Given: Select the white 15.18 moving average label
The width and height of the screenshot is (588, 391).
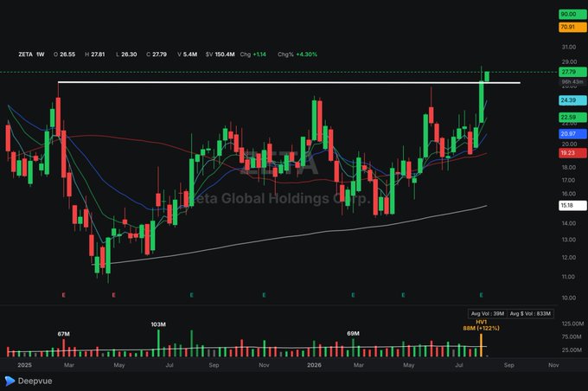Looking at the screenshot, I should pos(572,206).
